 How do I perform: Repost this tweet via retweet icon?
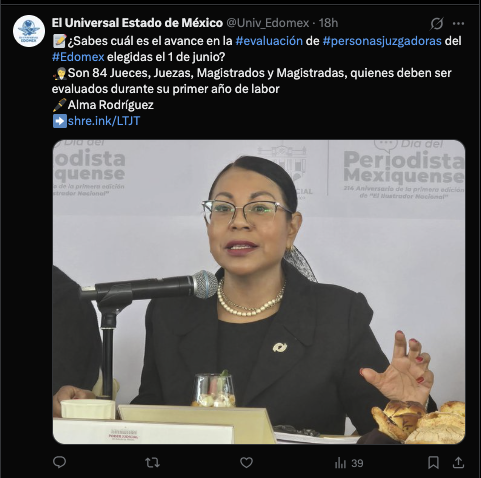(x=152, y=463)
